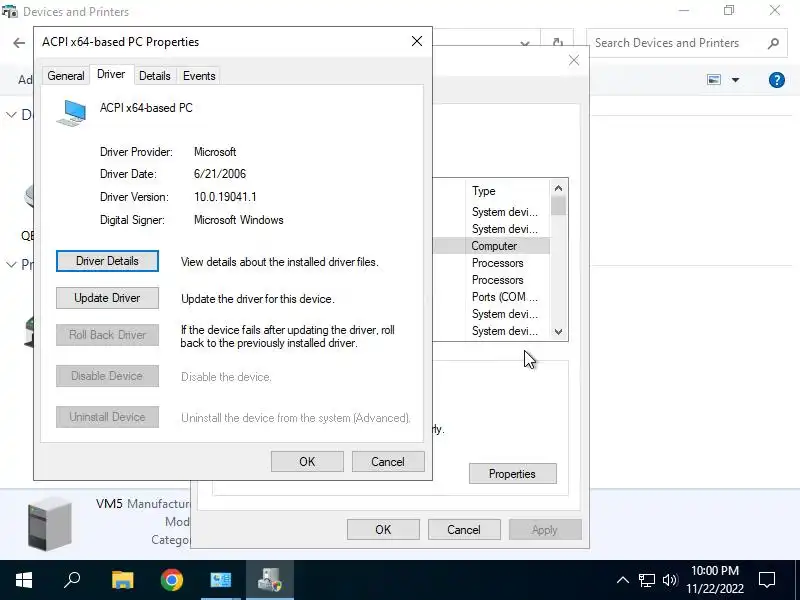800x600 pixels.
Task: Select the Driver tab
Action: [111, 74]
